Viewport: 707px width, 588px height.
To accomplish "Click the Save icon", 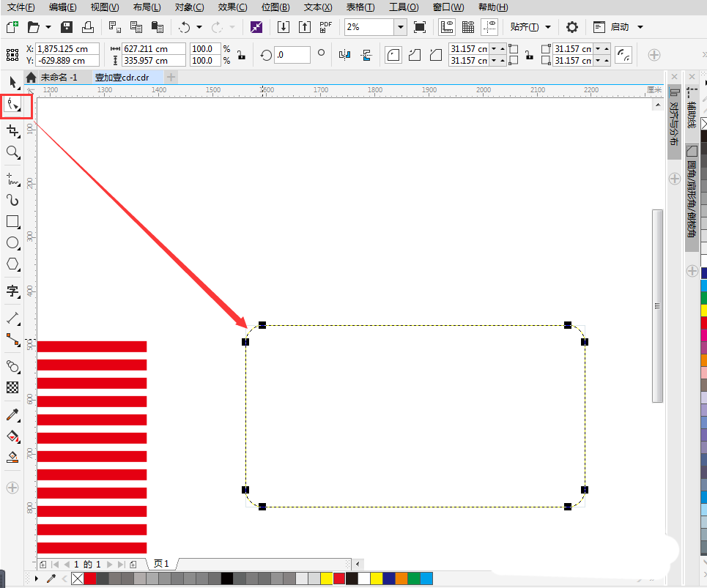I will point(67,27).
